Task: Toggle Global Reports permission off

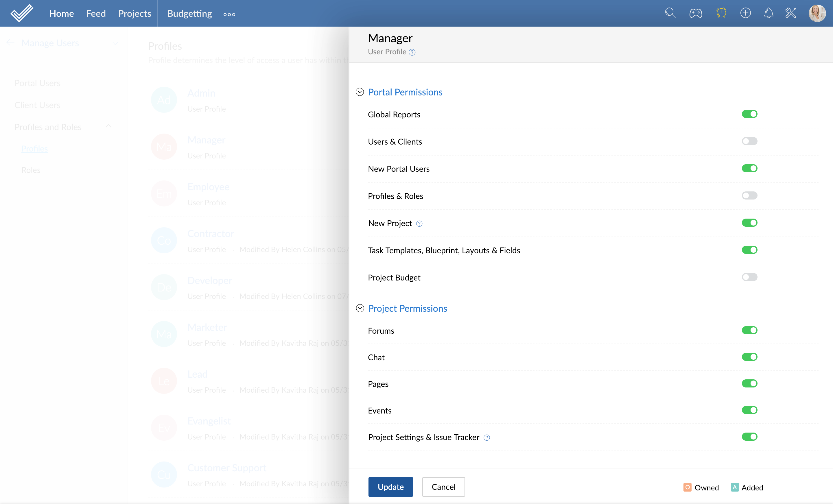Action: click(x=749, y=114)
